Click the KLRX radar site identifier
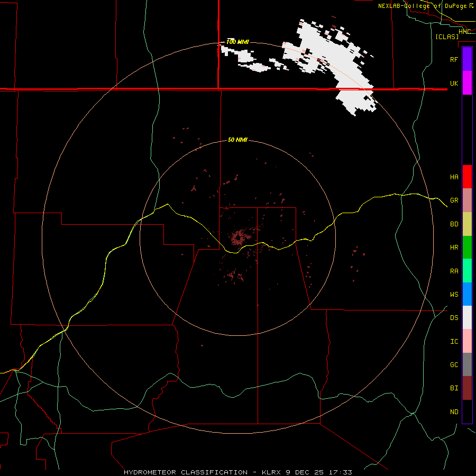 pyautogui.click(x=272, y=472)
